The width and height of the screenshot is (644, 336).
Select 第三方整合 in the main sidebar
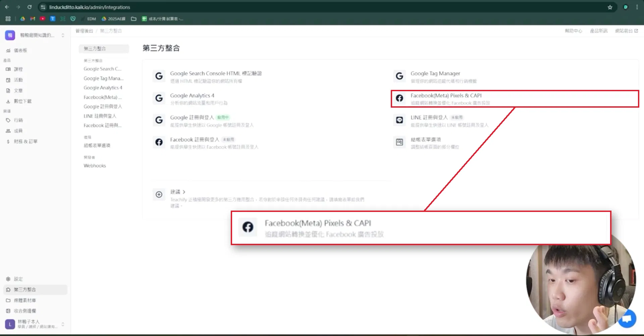click(x=35, y=290)
